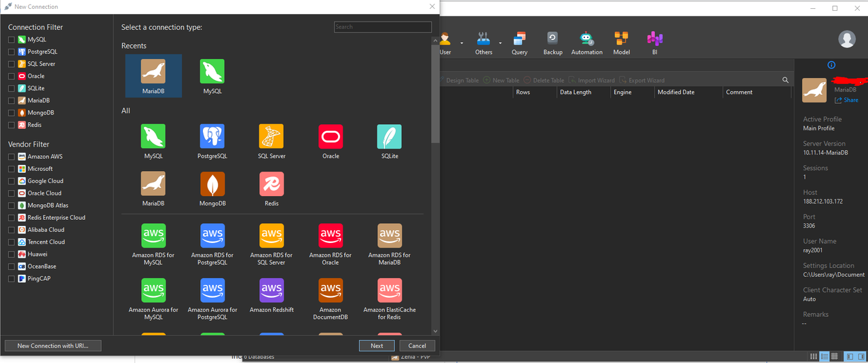This screenshot has height=363, width=868.
Task: Enable the Oracle Cloud vendor filter
Action: coord(11,193)
